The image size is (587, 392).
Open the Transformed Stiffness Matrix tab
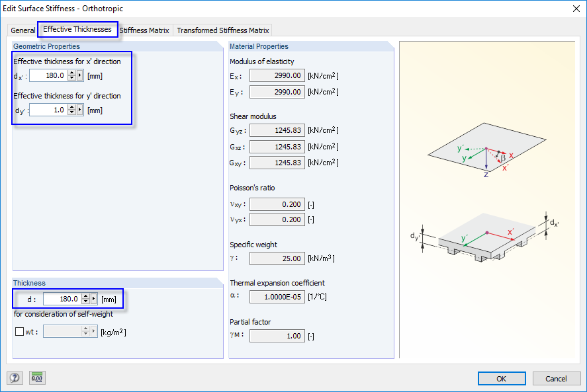(222, 30)
